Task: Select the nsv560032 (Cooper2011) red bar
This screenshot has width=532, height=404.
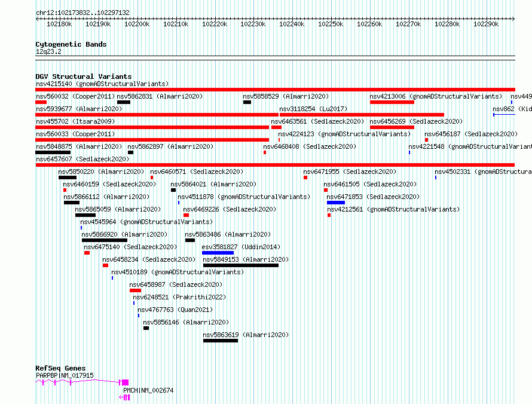Action: tap(41, 102)
